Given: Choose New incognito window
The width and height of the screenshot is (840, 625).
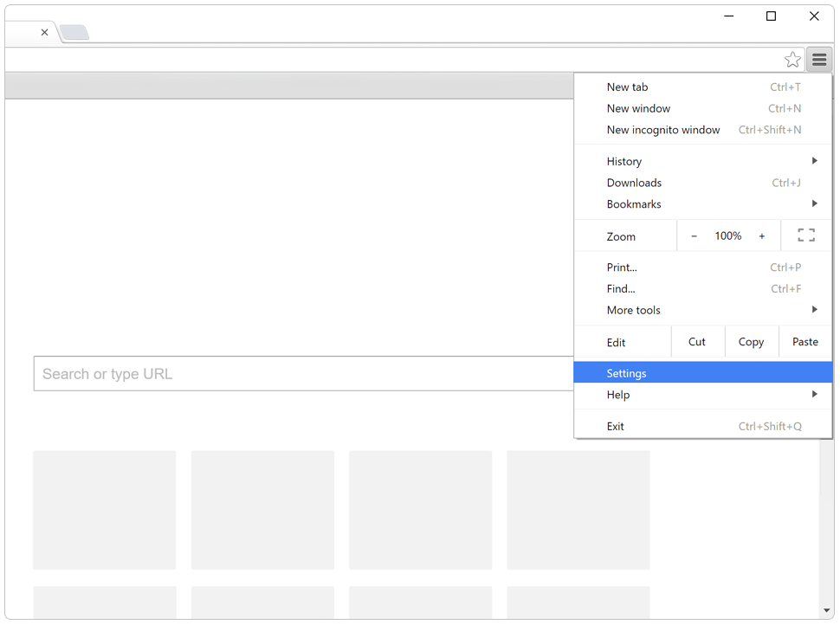Looking at the screenshot, I should point(663,130).
